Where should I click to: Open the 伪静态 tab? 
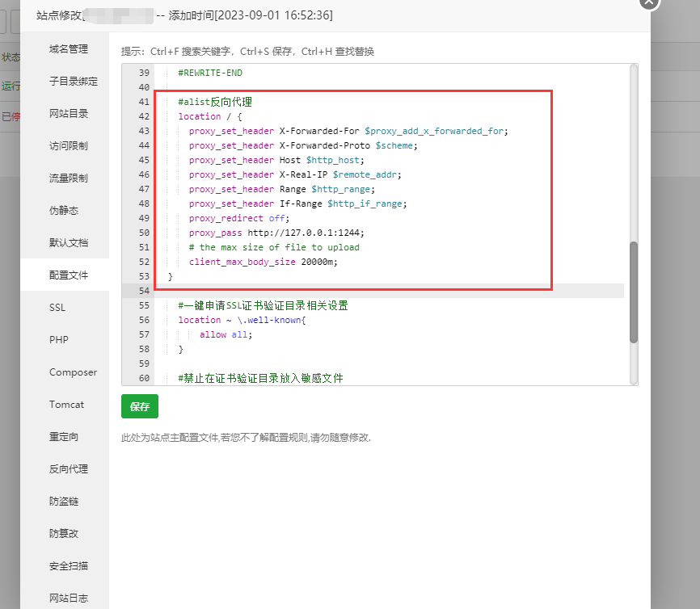pyautogui.click(x=63, y=211)
